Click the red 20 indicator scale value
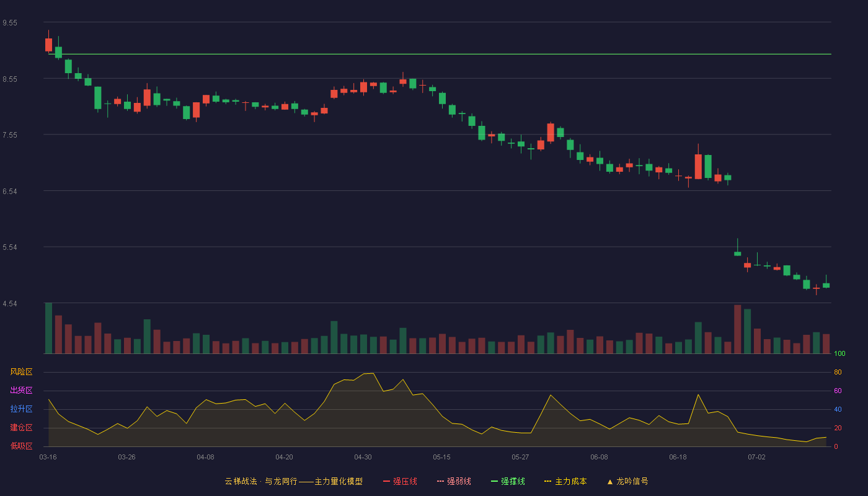 [x=838, y=428]
